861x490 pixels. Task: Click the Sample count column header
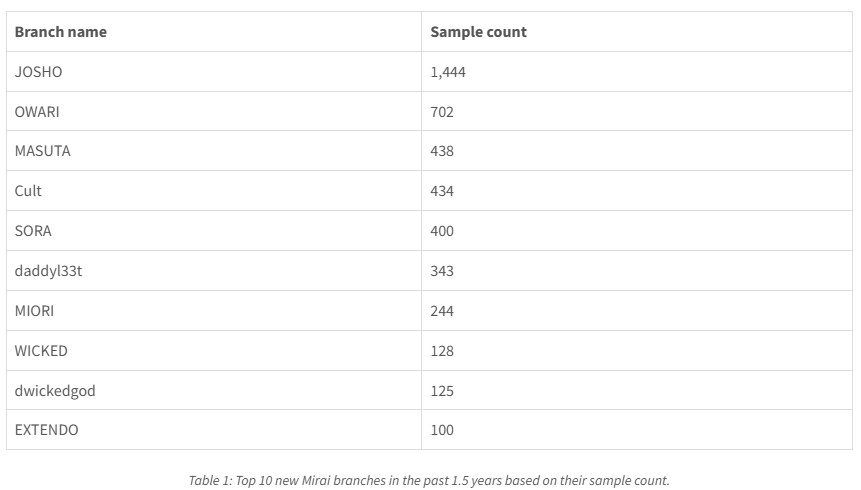(478, 32)
